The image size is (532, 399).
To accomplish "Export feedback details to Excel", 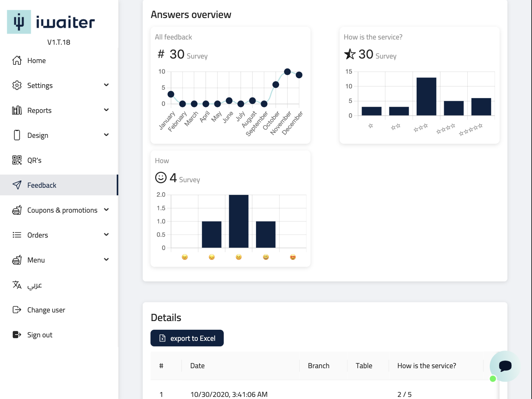I will 187,338.
